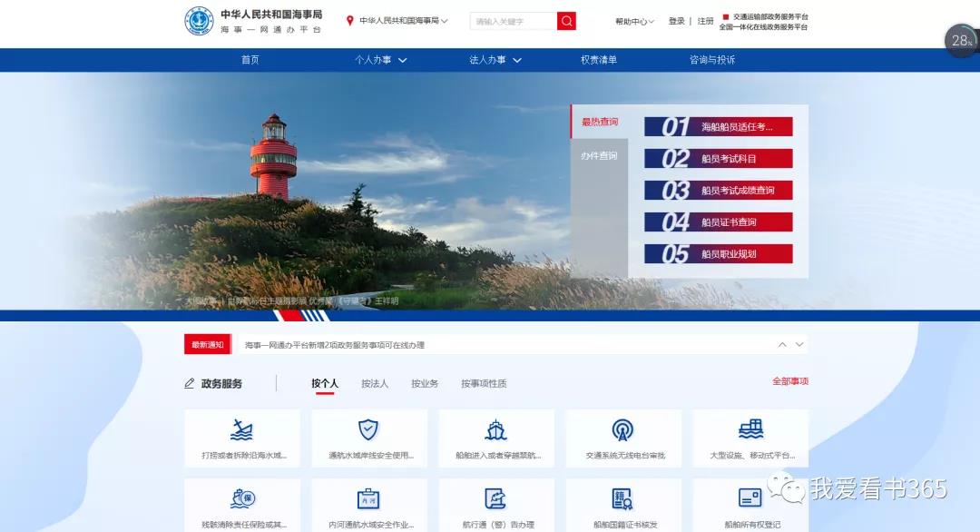980x532 pixels.
Task: Open the 船舶进入或者穿越禁航 ship icon
Action: click(496, 430)
